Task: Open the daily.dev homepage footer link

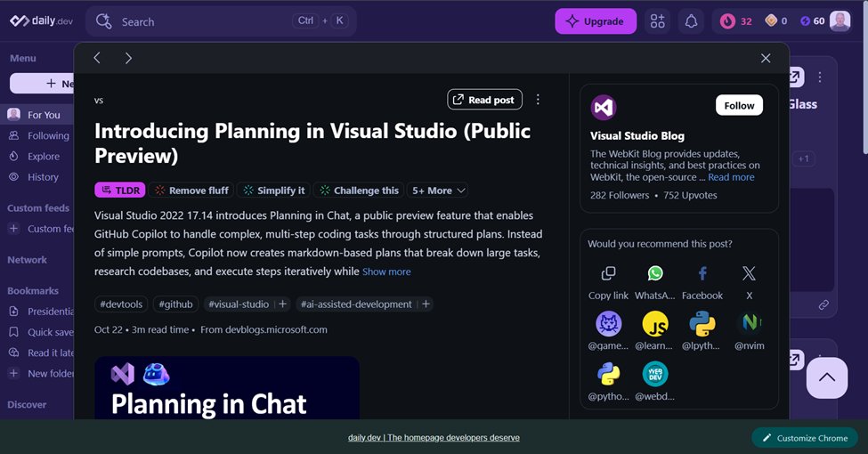Action: (434, 437)
